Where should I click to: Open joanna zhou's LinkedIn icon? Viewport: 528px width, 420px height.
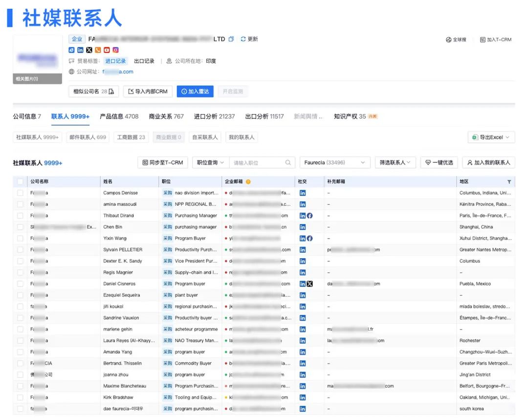[303, 375]
